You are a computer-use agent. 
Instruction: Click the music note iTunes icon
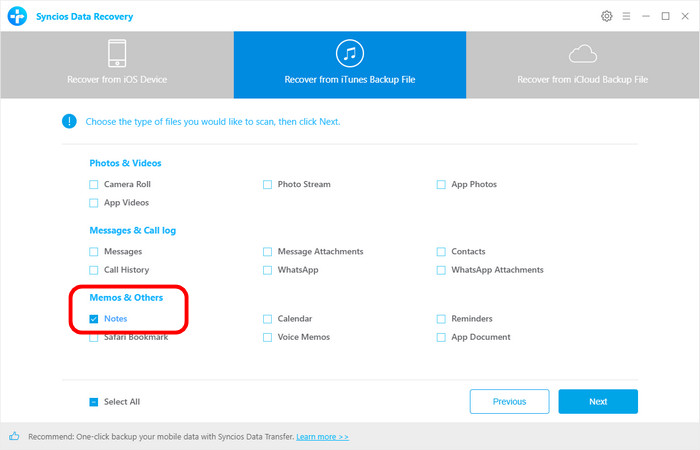pyautogui.click(x=350, y=53)
